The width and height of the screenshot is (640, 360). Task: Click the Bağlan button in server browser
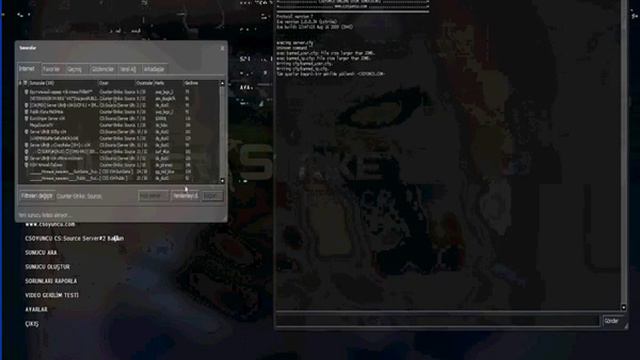(212, 196)
